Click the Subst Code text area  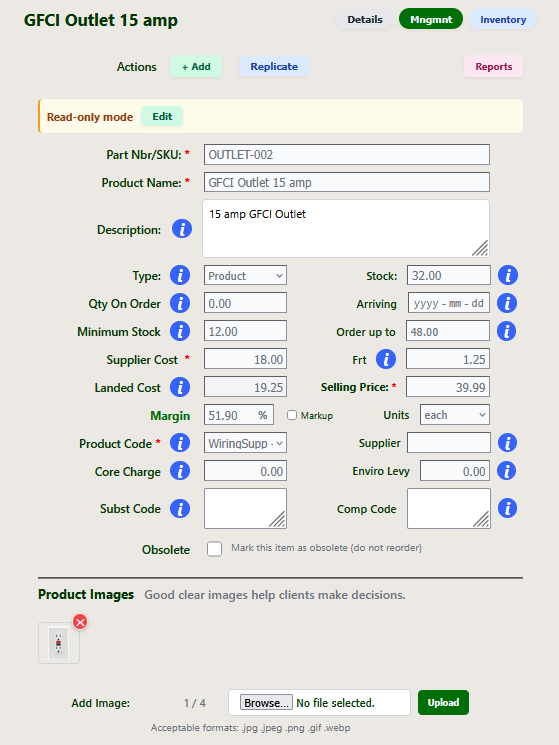245,508
